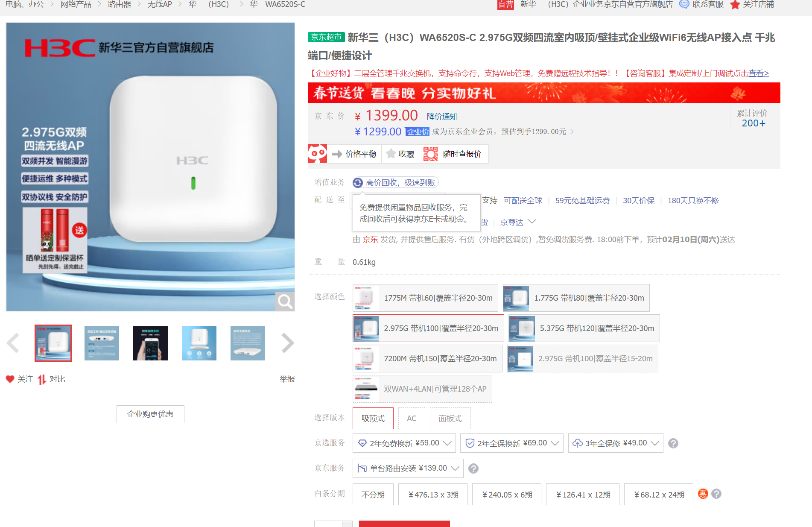Select 不分期 installment option

point(373,495)
